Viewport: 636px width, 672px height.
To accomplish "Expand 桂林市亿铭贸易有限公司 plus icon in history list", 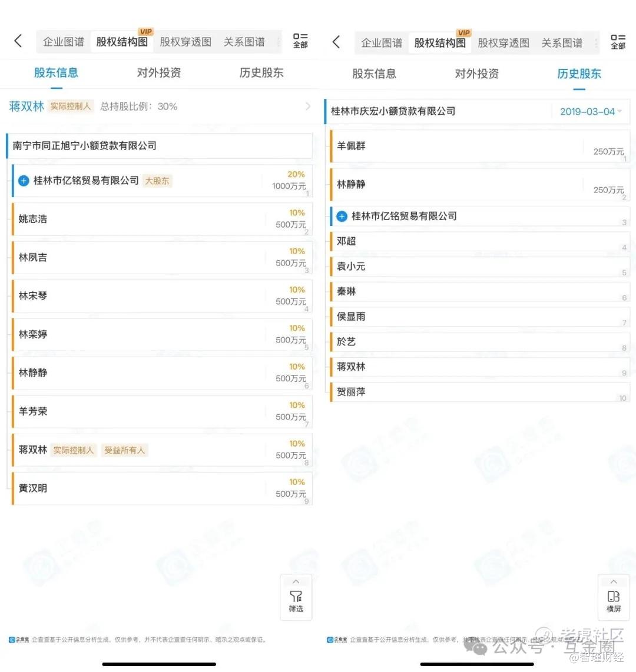I will point(342,217).
